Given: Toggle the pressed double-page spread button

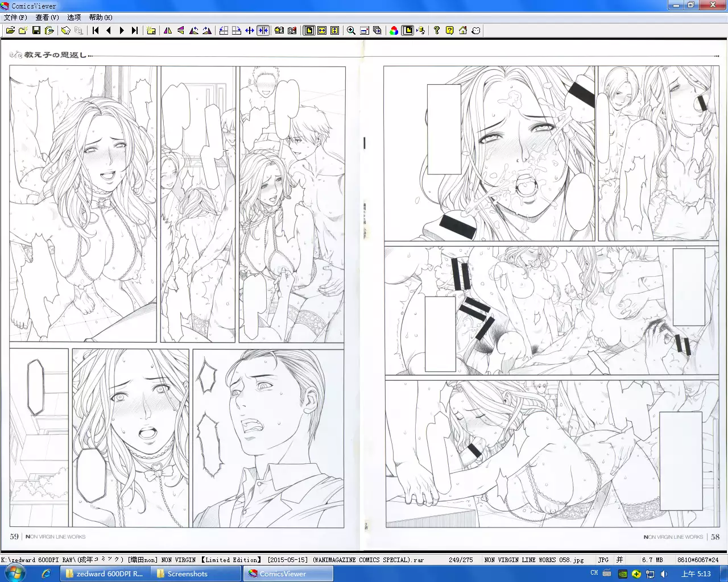Looking at the screenshot, I should (x=263, y=31).
